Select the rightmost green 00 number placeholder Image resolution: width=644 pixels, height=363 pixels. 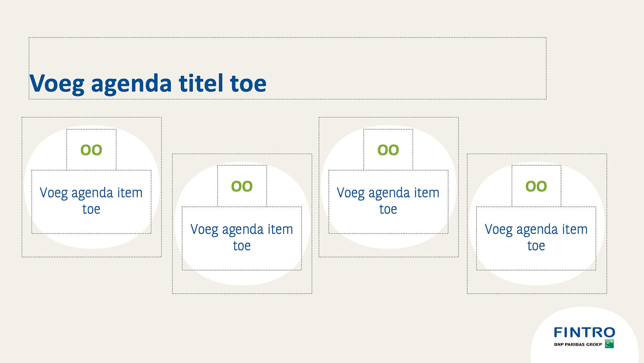click(x=536, y=186)
